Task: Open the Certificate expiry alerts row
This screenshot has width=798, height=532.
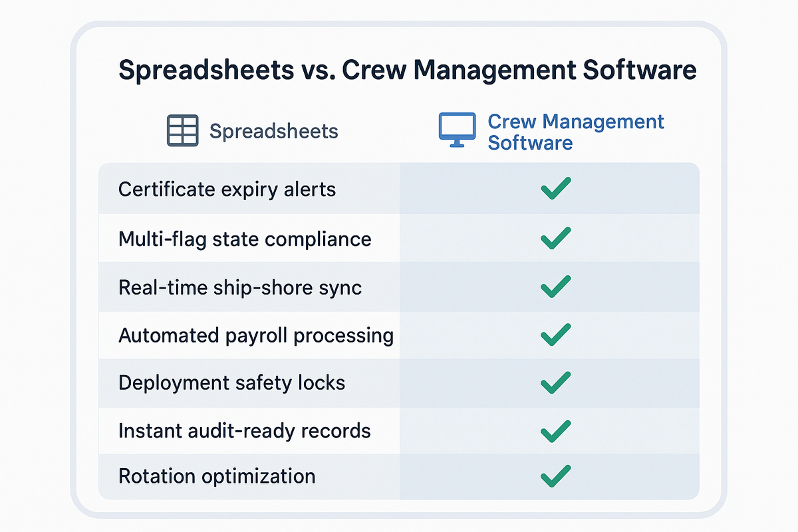Action: click(x=227, y=189)
